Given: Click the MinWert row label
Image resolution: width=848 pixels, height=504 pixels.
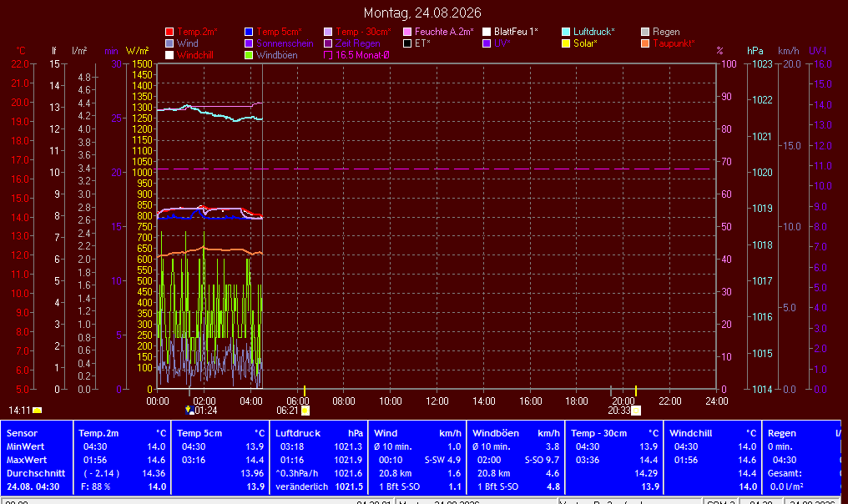Looking at the screenshot, I should tap(25, 446).
